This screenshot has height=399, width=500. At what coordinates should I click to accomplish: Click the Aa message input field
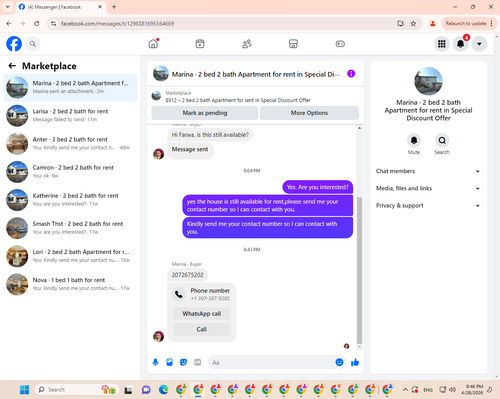click(x=272, y=362)
